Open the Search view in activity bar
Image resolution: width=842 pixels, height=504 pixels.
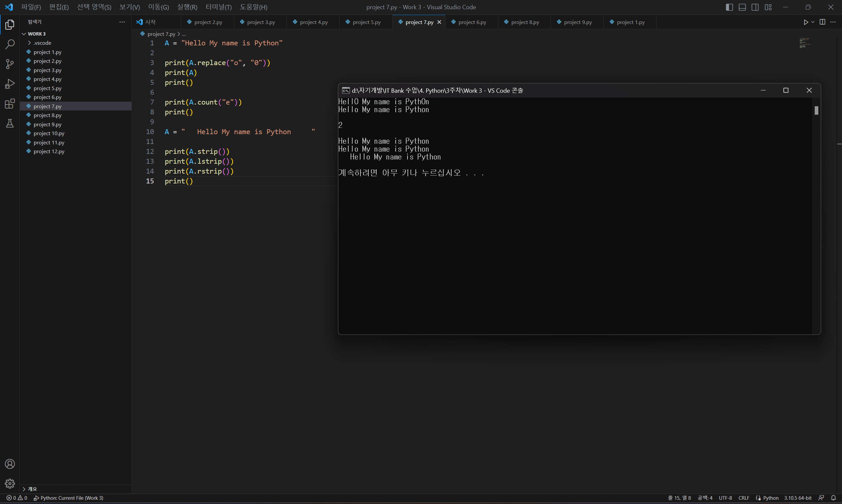pyautogui.click(x=10, y=44)
